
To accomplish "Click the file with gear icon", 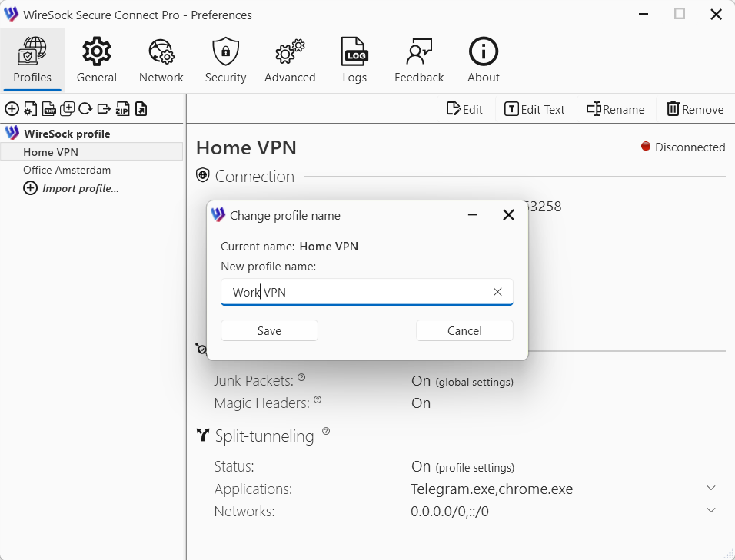I will click(31, 109).
